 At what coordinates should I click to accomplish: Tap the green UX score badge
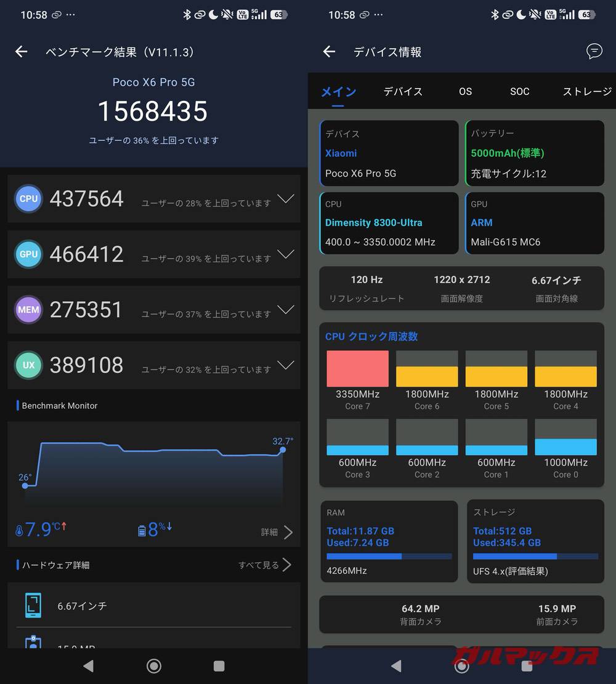tap(28, 364)
